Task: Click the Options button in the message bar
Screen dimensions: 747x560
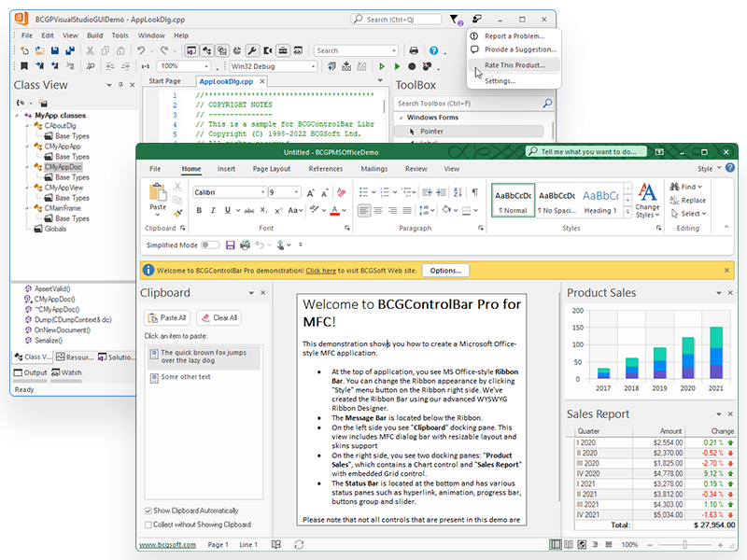Action: pyautogui.click(x=445, y=270)
